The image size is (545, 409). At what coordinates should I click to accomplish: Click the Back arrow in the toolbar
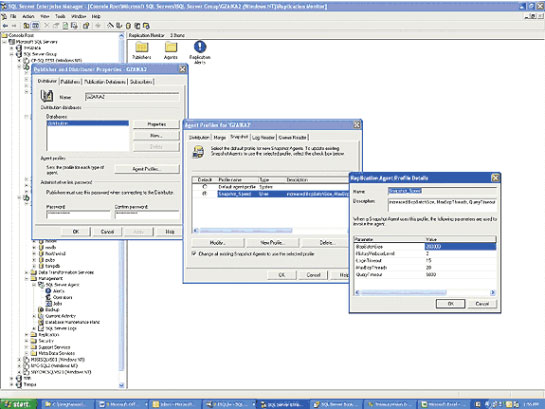point(5,26)
